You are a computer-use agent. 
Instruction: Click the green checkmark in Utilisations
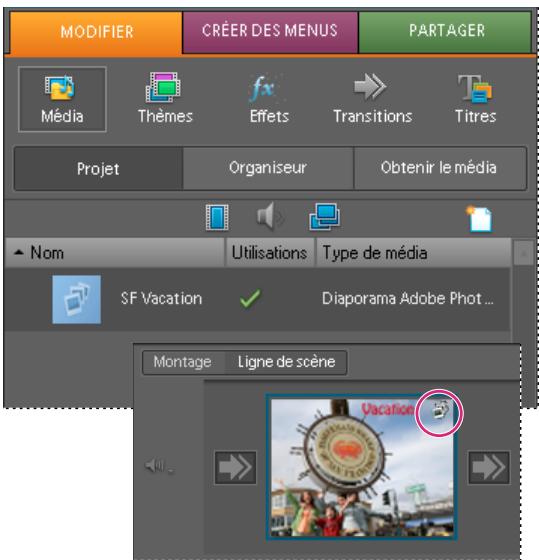click(250, 299)
